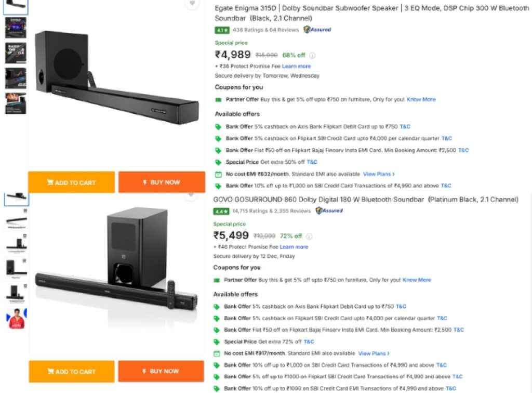Expand View Plans for GOVO EMI options
532x393 pixels.
pyautogui.click(x=371, y=353)
